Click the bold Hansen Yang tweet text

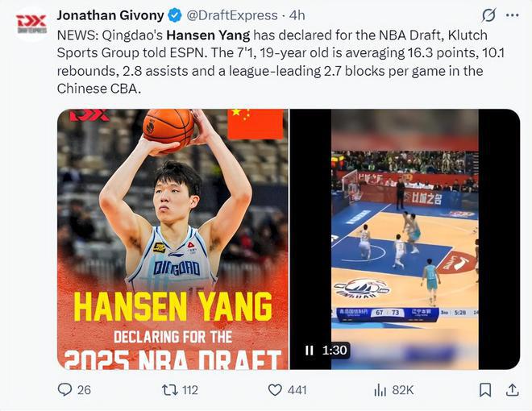click(208, 35)
